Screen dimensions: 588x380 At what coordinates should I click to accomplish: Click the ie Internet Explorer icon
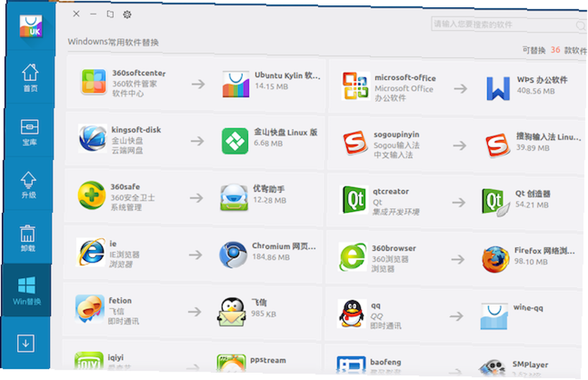tap(91, 252)
